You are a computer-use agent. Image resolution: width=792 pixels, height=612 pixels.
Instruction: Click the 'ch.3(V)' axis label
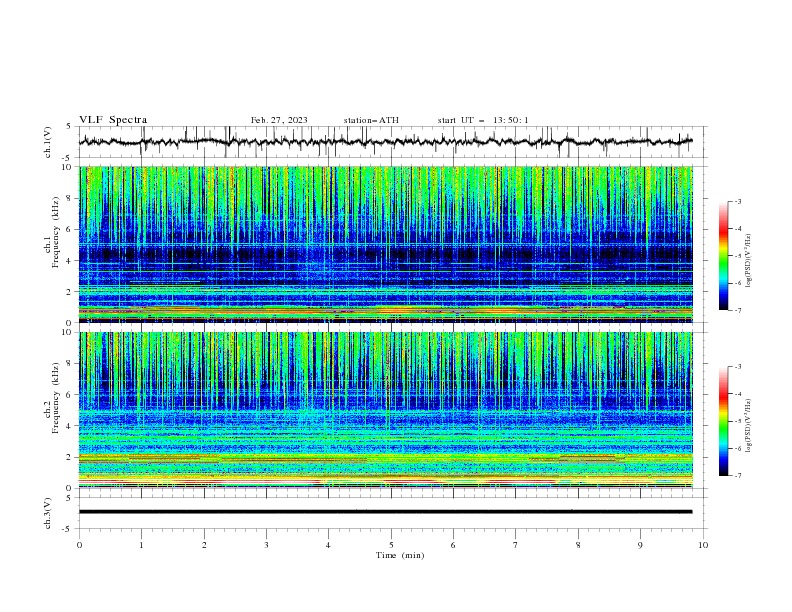pyautogui.click(x=48, y=513)
